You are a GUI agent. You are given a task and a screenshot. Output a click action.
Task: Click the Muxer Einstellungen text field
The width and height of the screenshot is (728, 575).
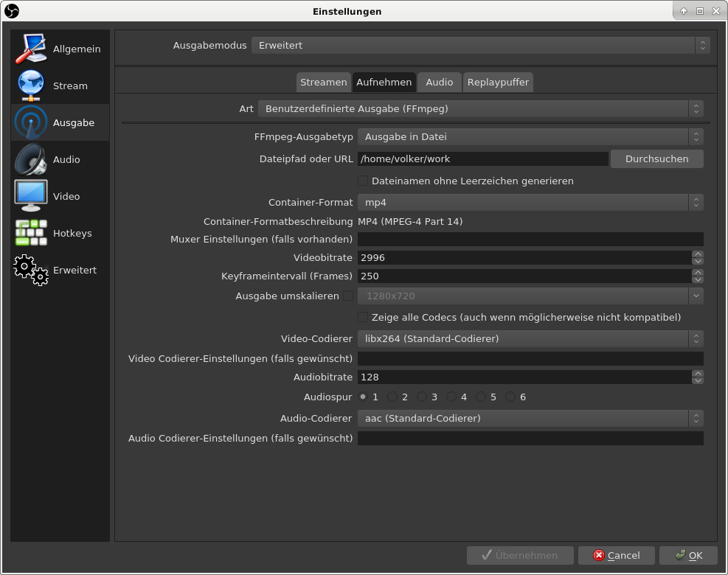click(x=530, y=239)
